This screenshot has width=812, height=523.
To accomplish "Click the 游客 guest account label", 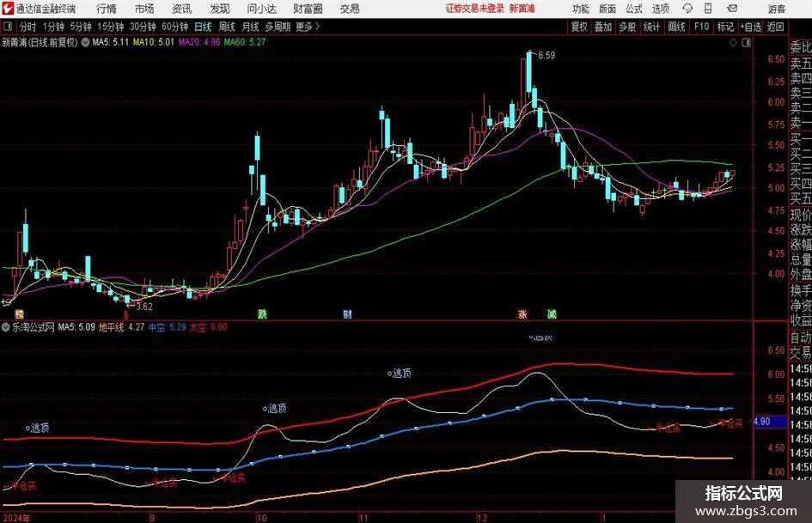I will (x=776, y=9).
